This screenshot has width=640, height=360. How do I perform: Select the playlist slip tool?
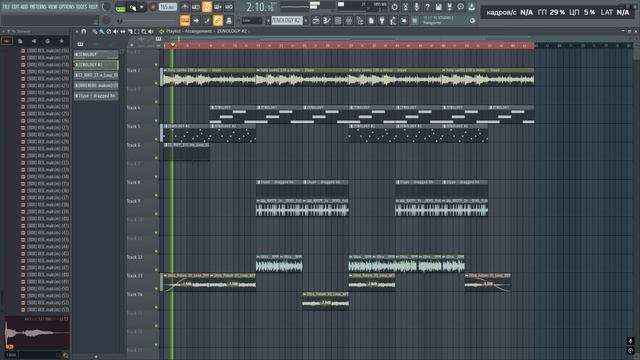pos(122,31)
